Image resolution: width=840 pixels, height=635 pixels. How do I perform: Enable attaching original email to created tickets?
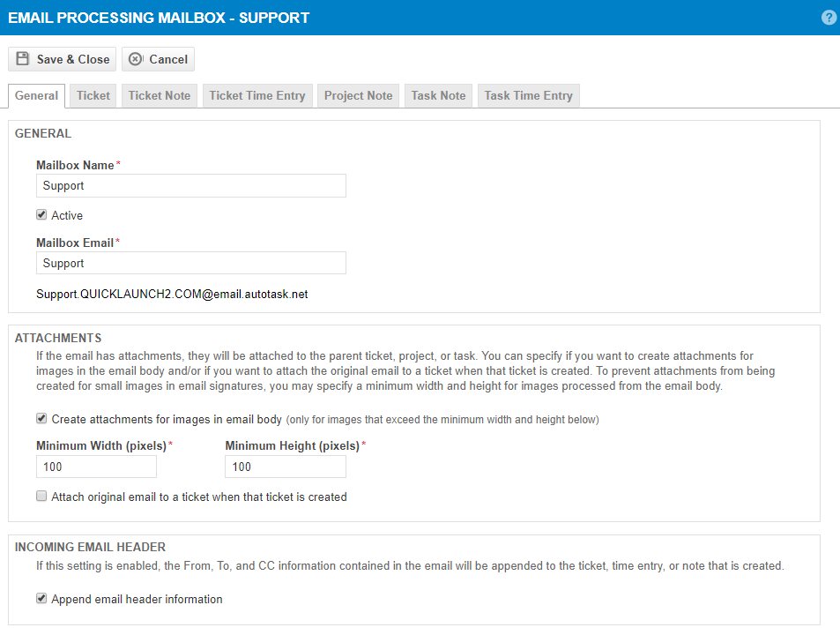point(41,496)
